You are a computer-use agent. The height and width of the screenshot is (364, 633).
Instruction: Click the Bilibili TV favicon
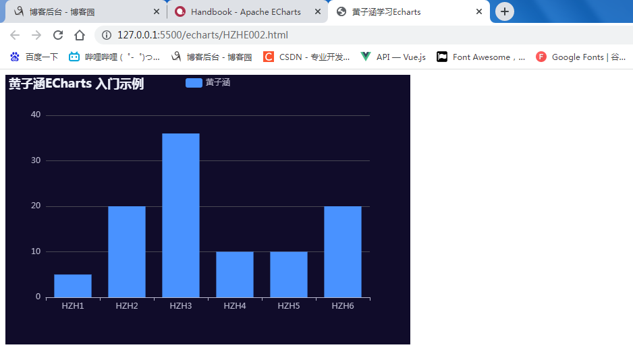pos(74,57)
